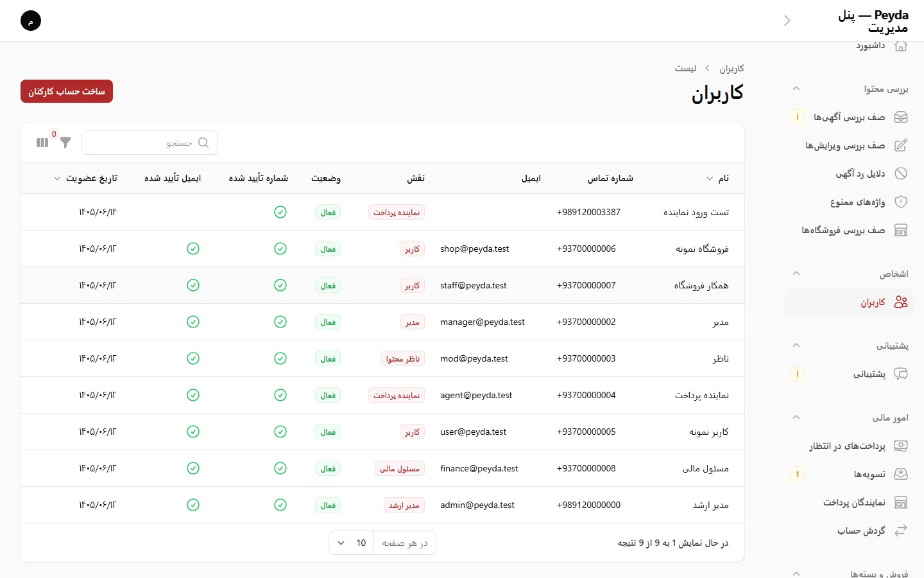This screenshot has width=924, height=578.
Task: Click email verified checkmark for manager@peyda.test row
Action: (193, 322)
